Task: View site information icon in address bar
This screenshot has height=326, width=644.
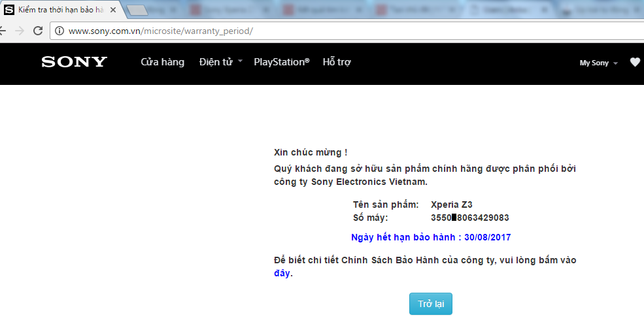Action: tap(59, 31)
